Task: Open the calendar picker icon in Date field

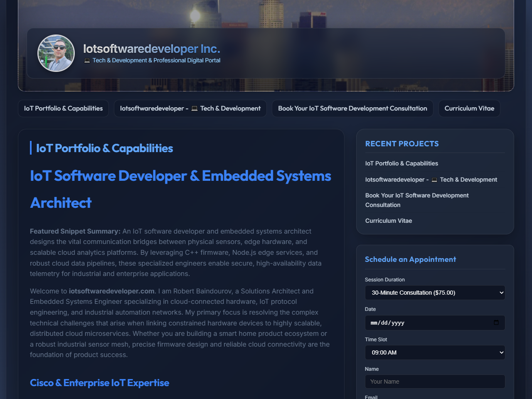Action: [496, 323]
